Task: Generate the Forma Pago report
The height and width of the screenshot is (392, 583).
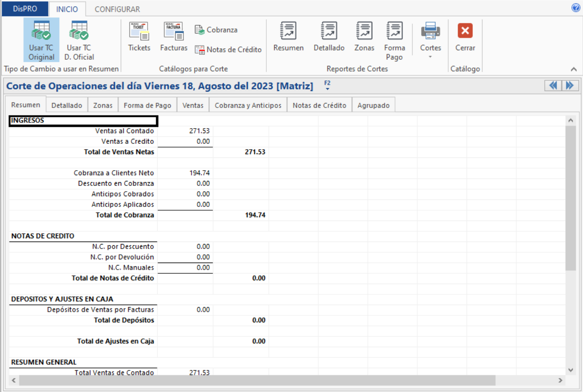Action: 394,40
